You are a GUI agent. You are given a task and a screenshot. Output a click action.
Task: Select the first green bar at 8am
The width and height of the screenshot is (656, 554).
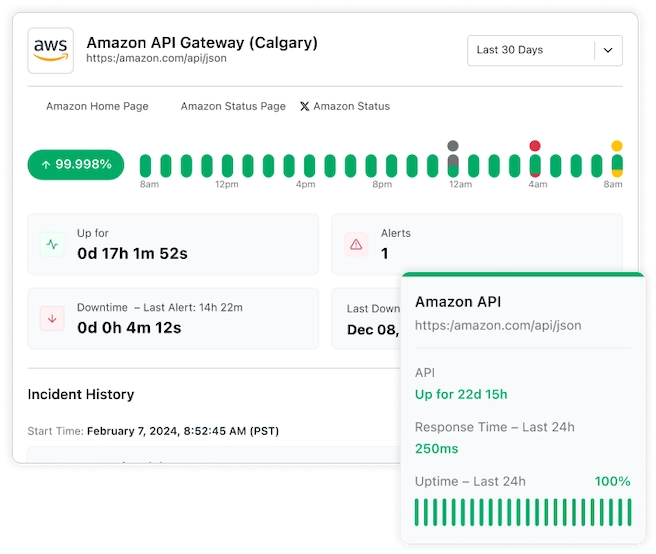(145, 165)
